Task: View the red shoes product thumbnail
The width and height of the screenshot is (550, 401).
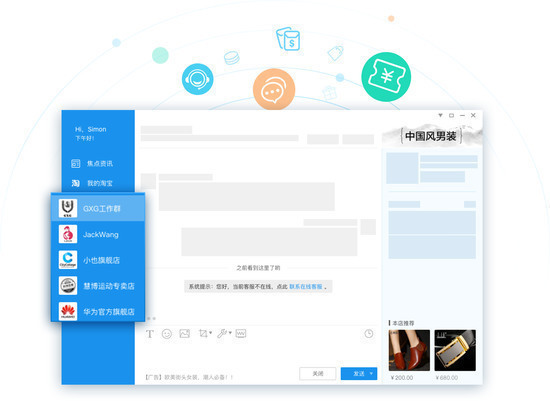Action: click(x=409, y=350)
